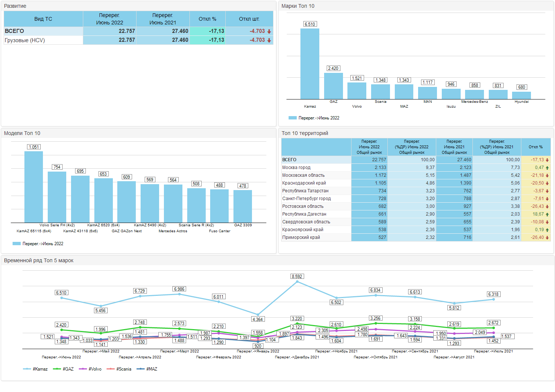Click the red down arrow in ВСЕГО row
The image size is (555, 392).
click(x=269, y=31)
